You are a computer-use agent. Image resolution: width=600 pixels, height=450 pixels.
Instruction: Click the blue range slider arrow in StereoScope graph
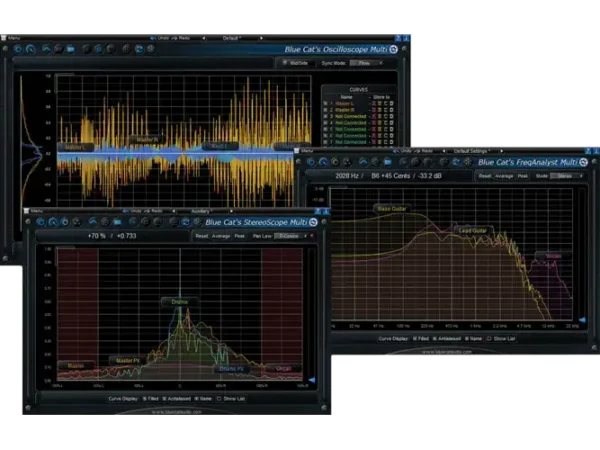point(312,380)
